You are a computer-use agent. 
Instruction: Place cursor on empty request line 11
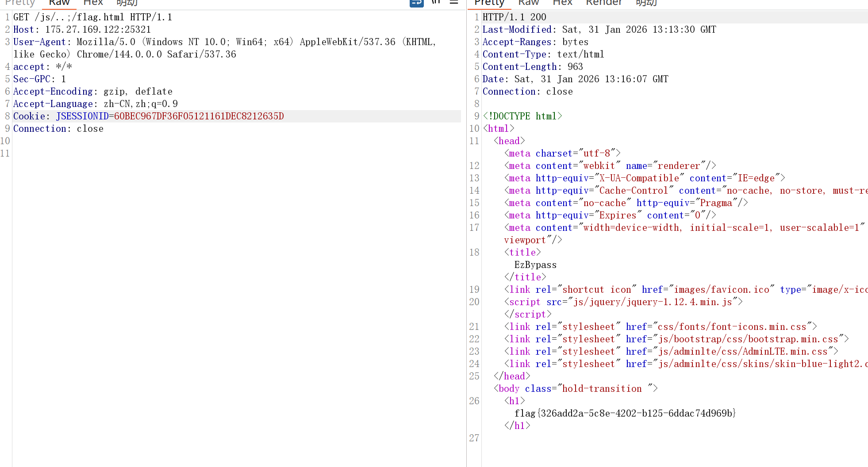pos(237,153)
